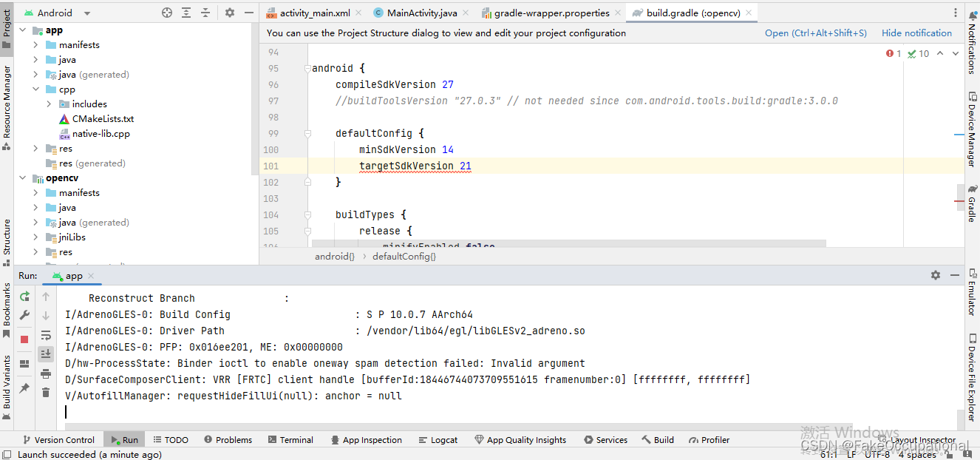
Task: Open the Structure side panel
Action: [x=7, y=241]
